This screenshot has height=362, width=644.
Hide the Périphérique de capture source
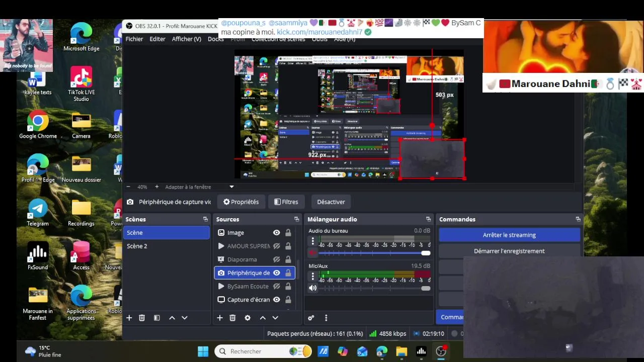tap(276, 273)
